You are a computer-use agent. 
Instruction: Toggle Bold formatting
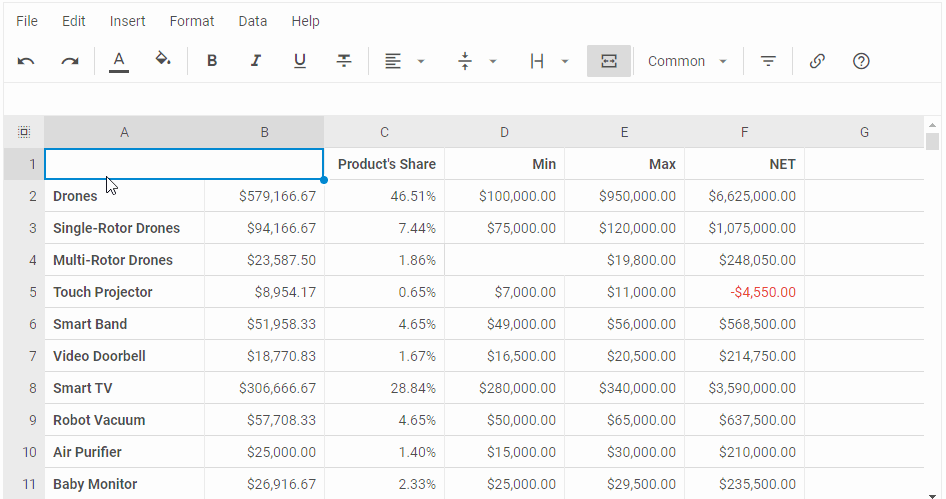click(212, 61)
